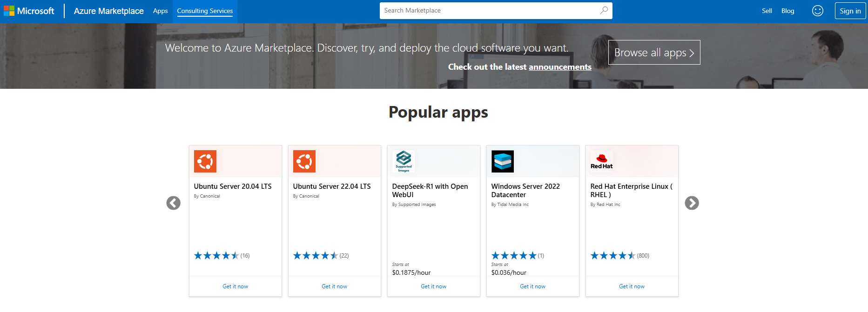Go to previous popular apps slide
The image size is (868, 312).
click(174, 203)
